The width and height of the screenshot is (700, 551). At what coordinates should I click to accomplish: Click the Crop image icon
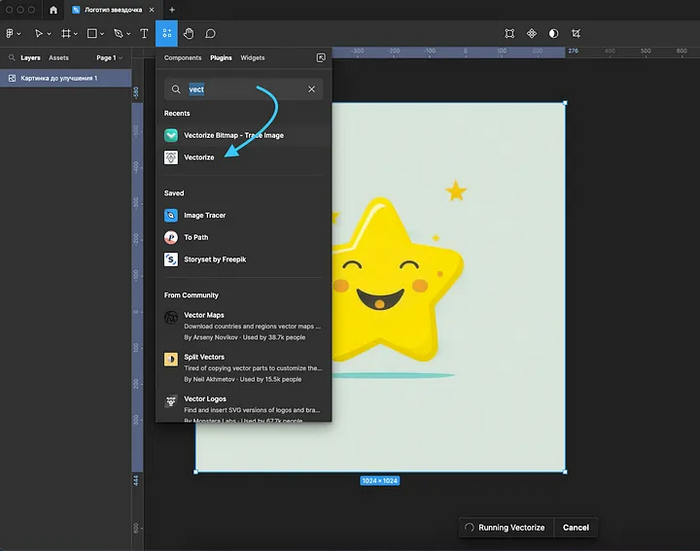point(576,33)
